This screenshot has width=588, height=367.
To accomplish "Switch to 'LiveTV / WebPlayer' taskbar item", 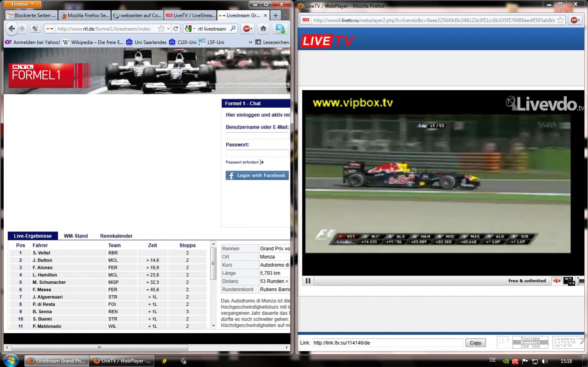I will click(x=122, y=361).
